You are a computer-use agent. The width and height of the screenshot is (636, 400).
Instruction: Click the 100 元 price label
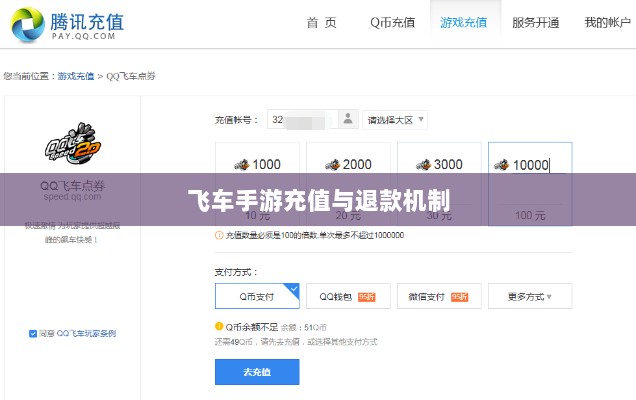tap(530, 215)
